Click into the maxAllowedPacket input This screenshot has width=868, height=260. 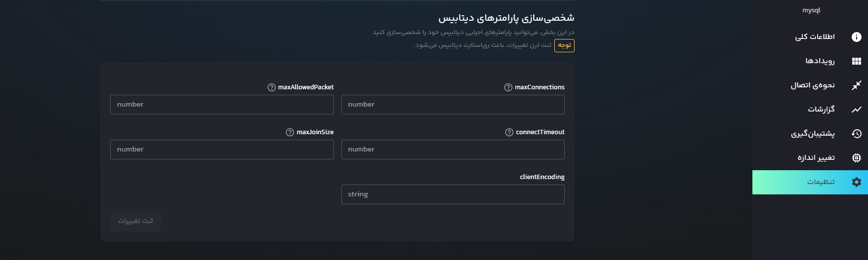pos(222,105)
